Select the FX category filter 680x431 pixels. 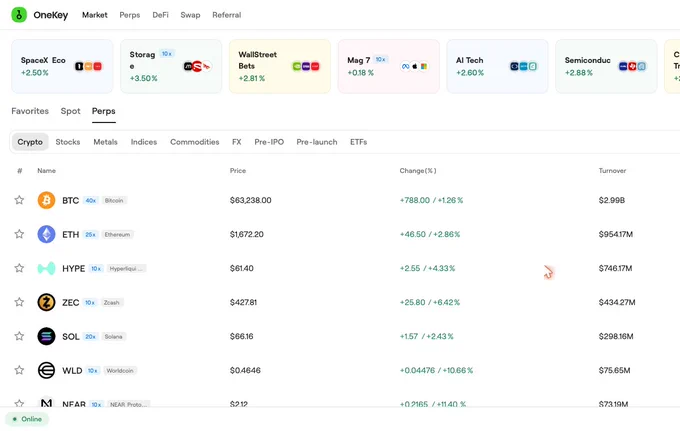pyautogui.click(x=237, y=142)
